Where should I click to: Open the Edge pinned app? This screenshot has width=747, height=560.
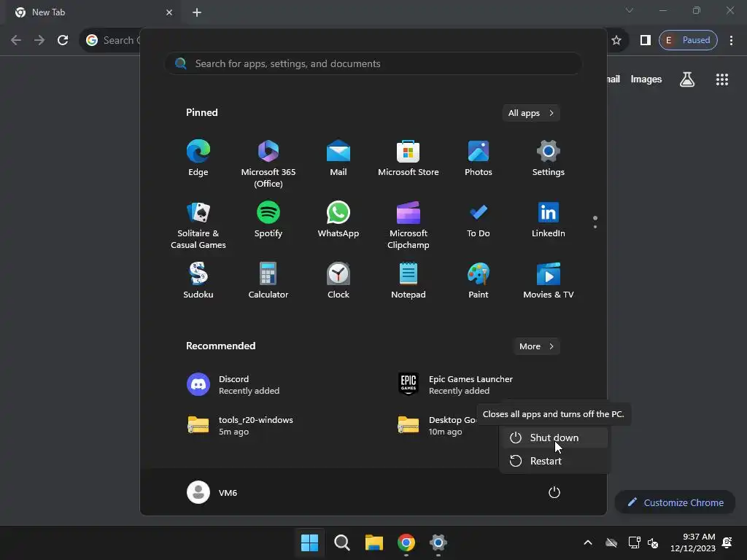(x=198, y=158)
